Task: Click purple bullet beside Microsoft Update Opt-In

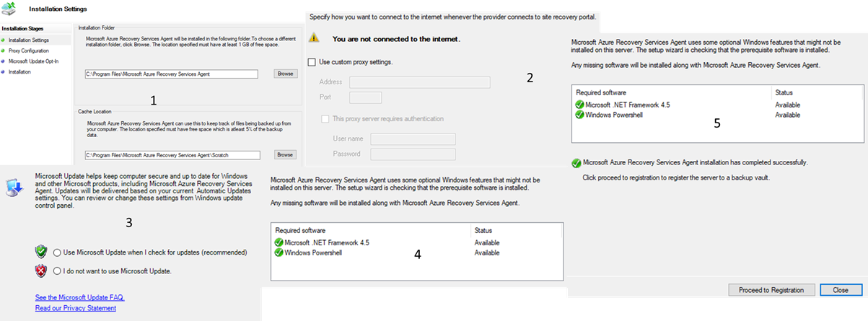Action: coord(3,61)
